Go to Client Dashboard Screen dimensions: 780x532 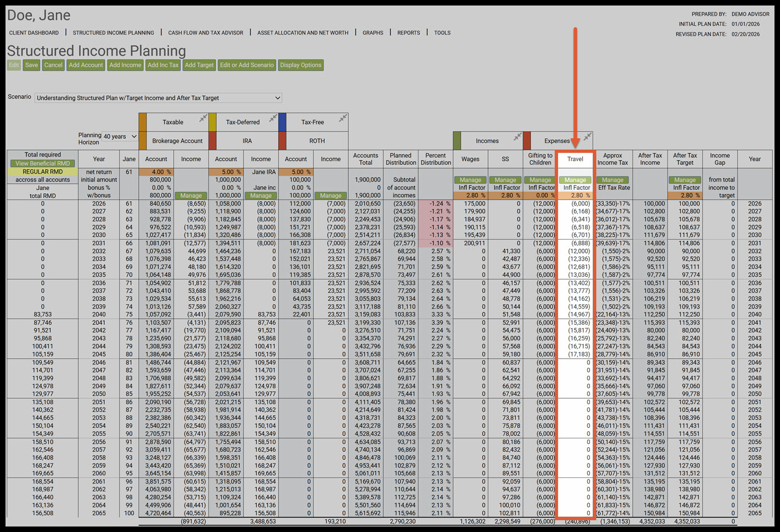[34, 33]
